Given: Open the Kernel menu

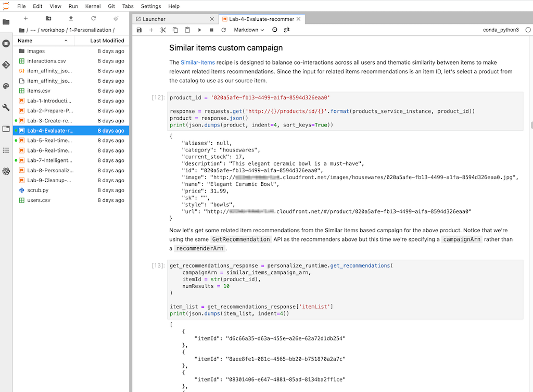Looking at the screenshot, I should tap(93, 6).
